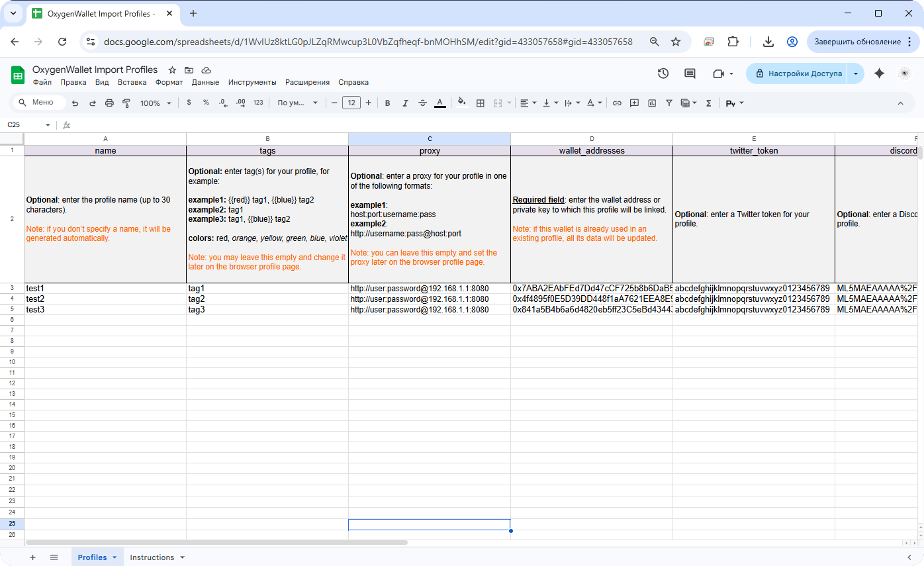Open the comments history panel
The image size is (924, 566).
690,73
